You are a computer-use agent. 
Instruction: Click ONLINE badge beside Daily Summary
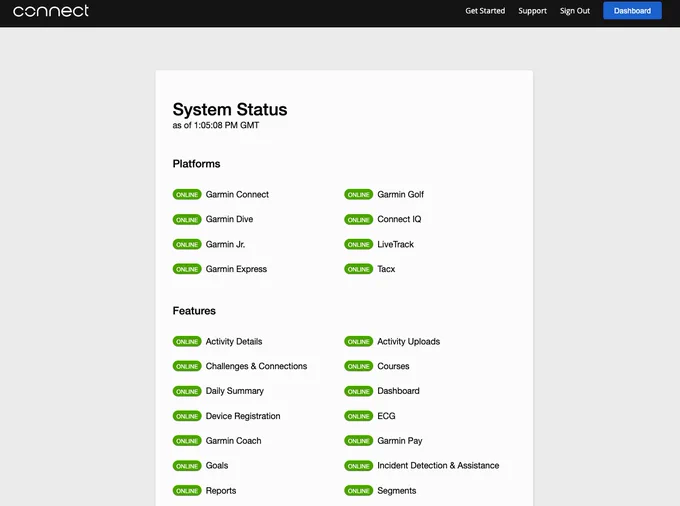pos(187,392)
